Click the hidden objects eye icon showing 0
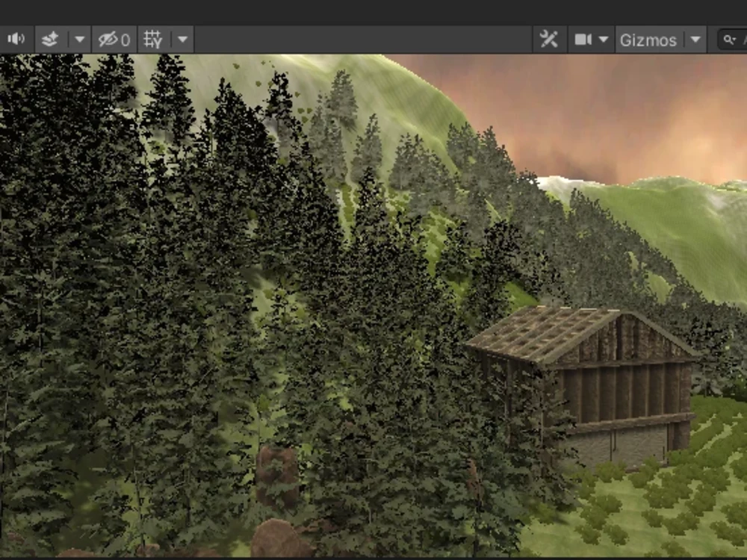747x560 pixels. [x=111, y=39]
